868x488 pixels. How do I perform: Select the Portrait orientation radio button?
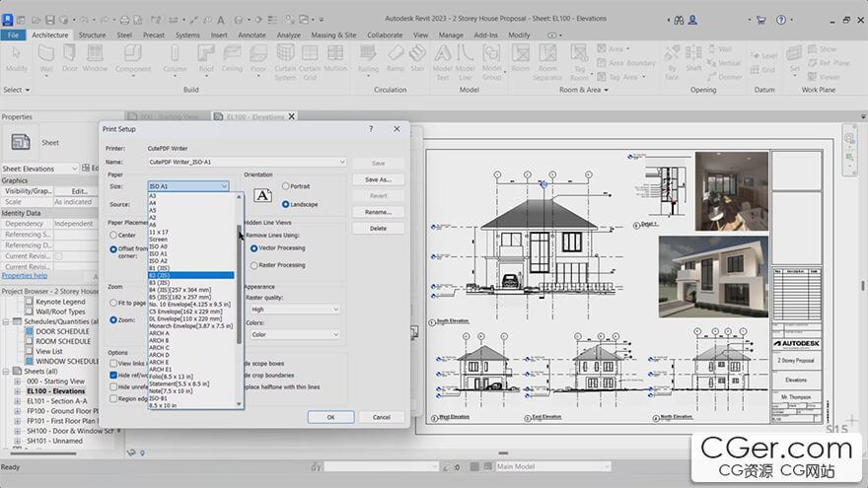286,186
